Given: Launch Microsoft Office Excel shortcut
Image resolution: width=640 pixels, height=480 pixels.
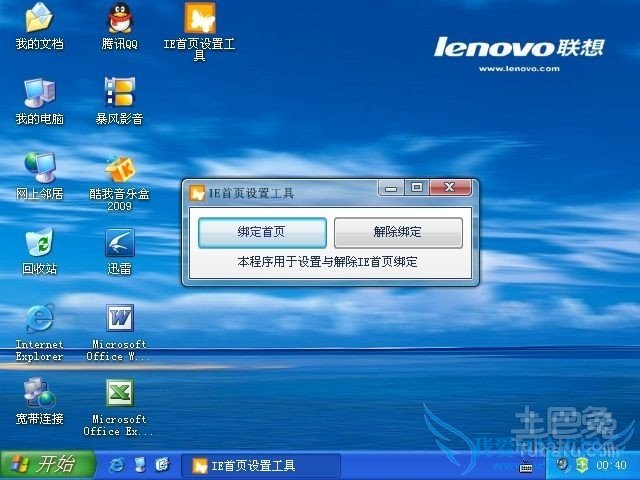Looking at the screenshot, I should pyautogui.click(x=119, y=407).
